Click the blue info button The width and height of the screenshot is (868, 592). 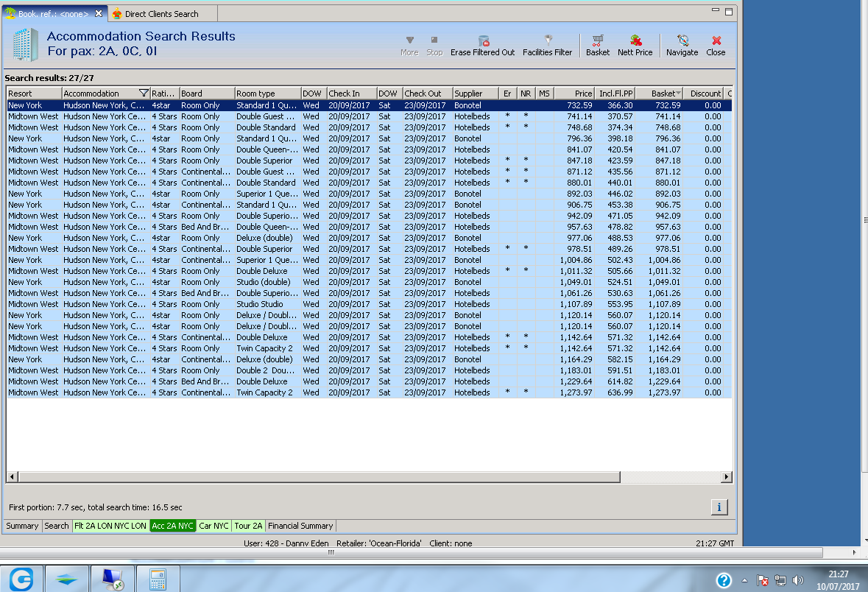719,507
